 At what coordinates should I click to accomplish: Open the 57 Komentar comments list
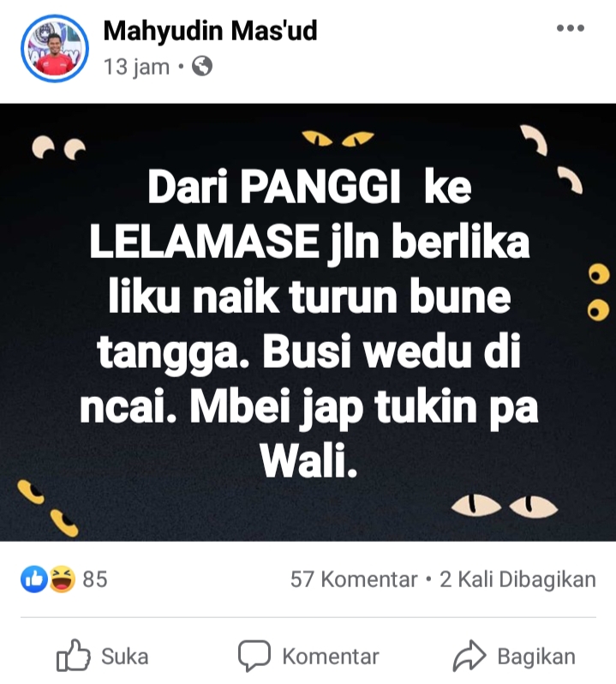(354, 579)
